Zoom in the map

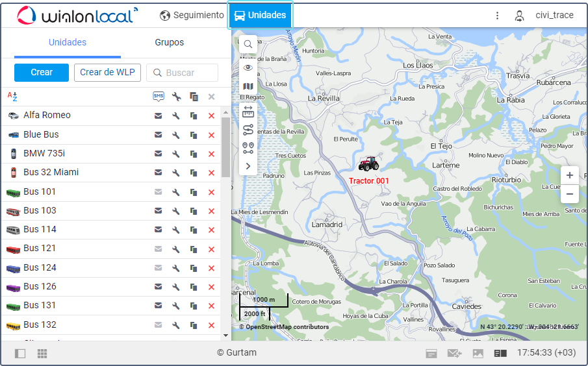click(x=570, y=175)
